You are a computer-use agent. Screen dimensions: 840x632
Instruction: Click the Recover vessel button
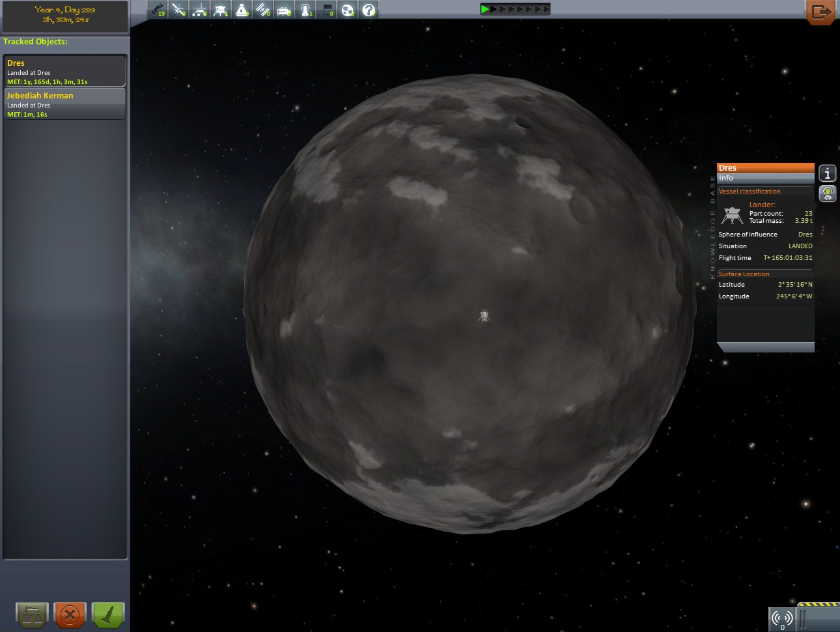pos(32,614)
